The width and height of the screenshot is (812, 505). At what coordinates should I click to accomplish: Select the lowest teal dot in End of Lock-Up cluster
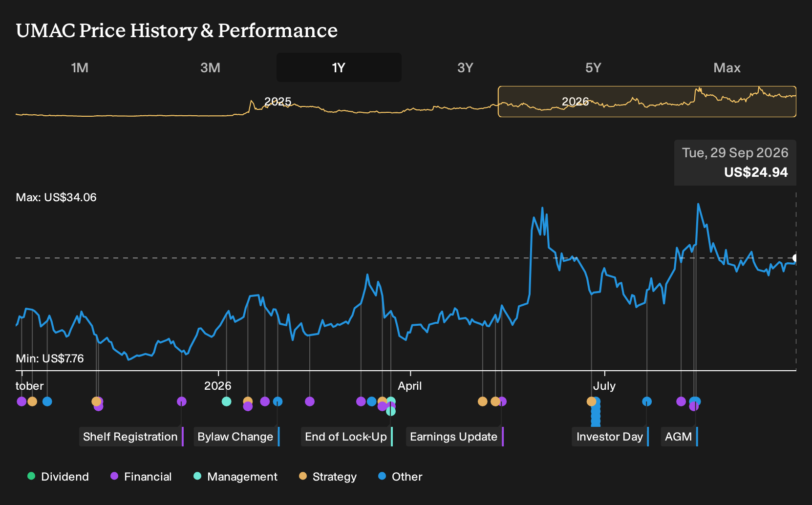(x=391, y=411)
